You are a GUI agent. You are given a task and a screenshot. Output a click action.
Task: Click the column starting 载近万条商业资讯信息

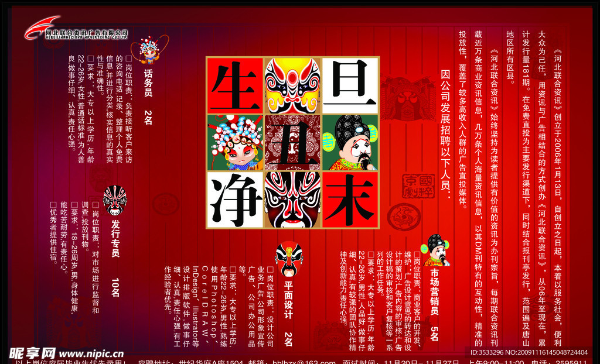(x=478, y=189)
